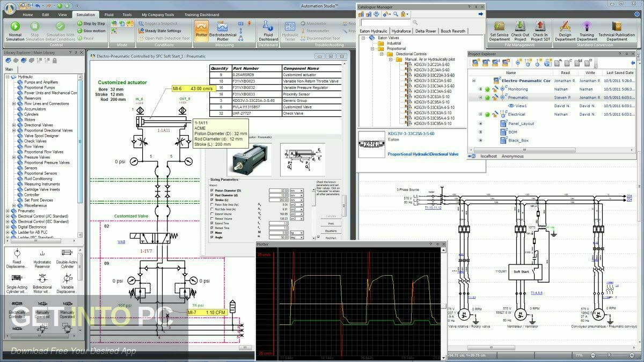This screenshot has width=644, height=362.
Task: Click the Calculate button
Action: 331,216
